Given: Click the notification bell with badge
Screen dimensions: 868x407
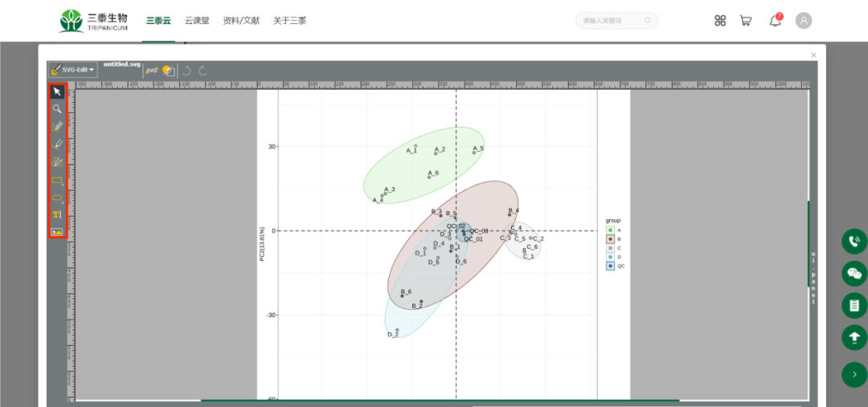Looking at the screenshot, I should tap(775, 21).
